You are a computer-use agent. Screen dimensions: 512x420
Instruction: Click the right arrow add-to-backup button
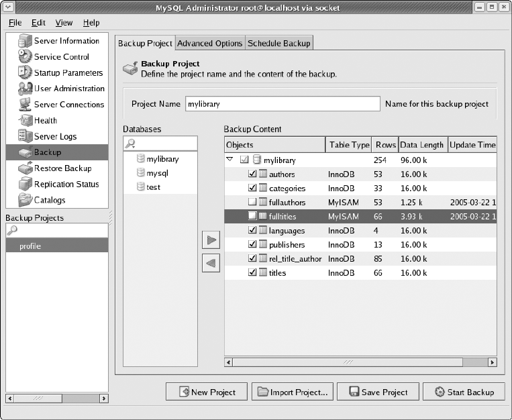[211, 240]
